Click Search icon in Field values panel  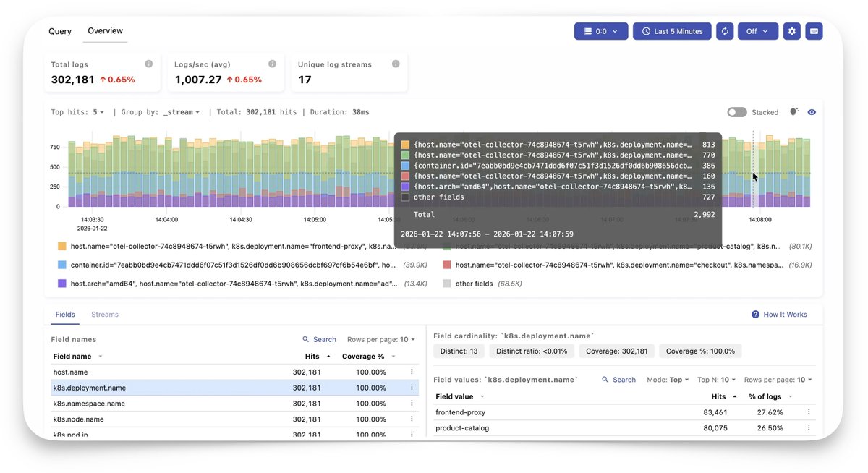click(606, 380)
